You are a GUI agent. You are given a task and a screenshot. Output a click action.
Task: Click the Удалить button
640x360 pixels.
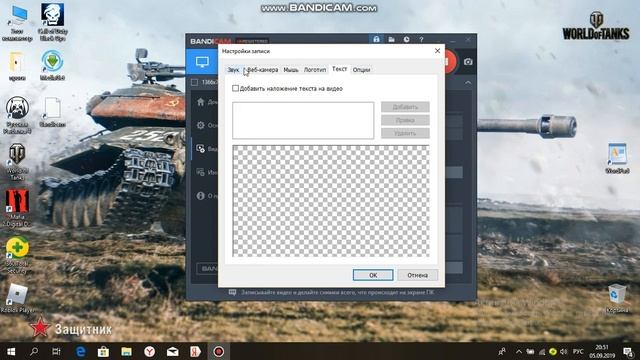coord(405,133)
